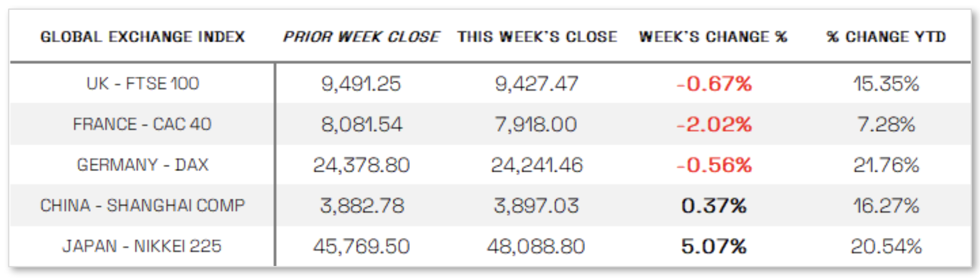980x278 pixels.
Task: Click the FTSE 100 prior close 9,491.25
Action: pos(361,84)
